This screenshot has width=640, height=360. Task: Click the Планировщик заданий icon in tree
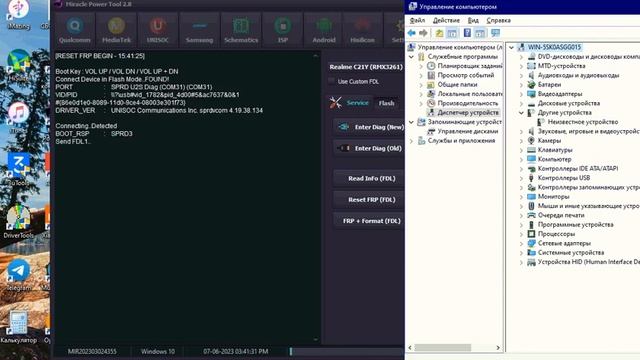coord(431,66)
